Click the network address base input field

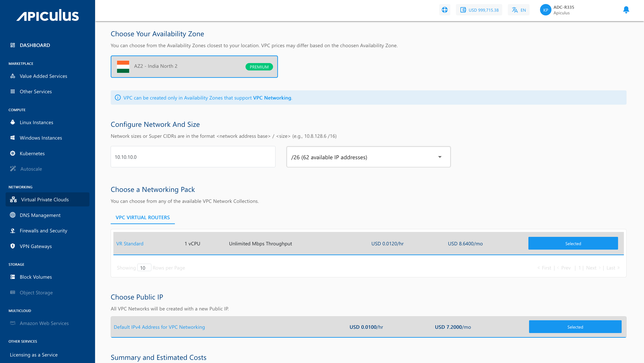point(193,157)
